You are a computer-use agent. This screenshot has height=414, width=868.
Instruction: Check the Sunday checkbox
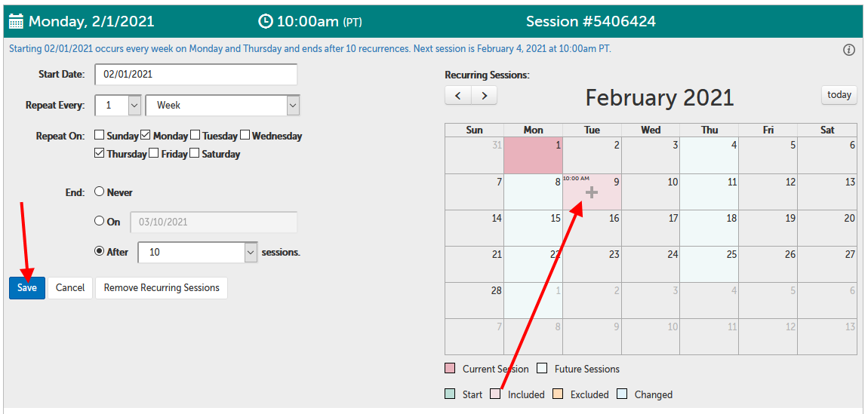coord(100,136)
